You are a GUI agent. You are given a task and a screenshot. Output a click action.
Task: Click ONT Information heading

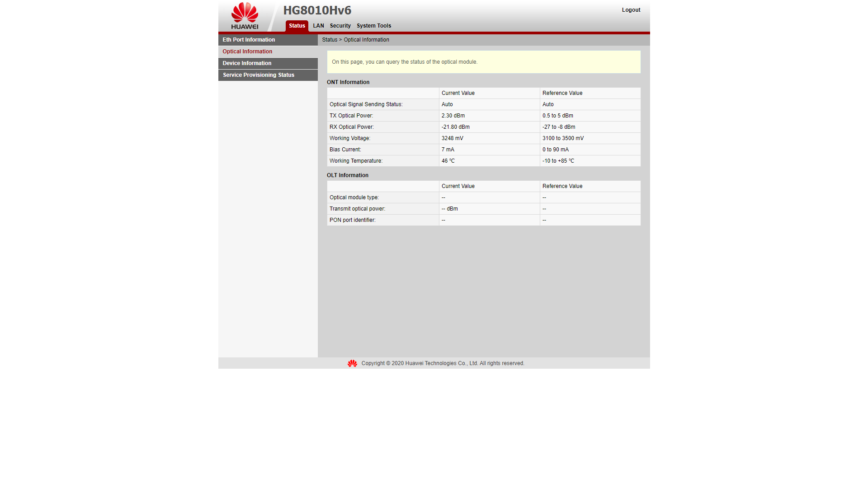coord(348,82)
